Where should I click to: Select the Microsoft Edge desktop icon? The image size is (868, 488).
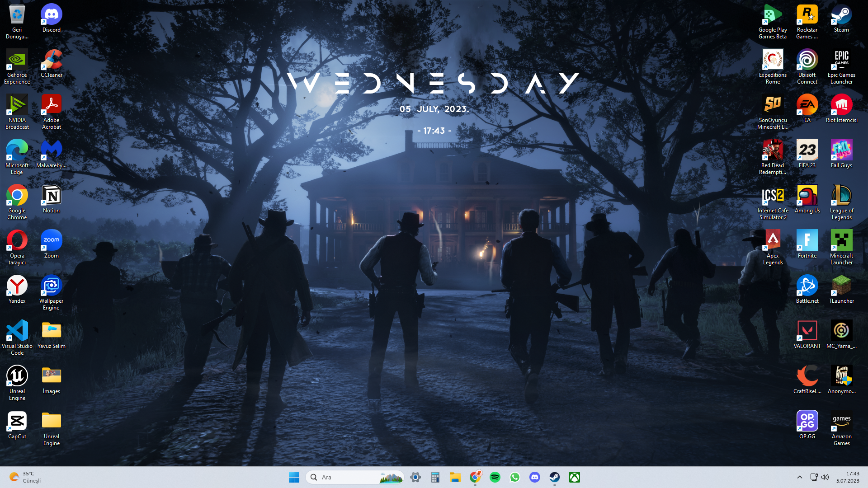click(x=17, y=157)
